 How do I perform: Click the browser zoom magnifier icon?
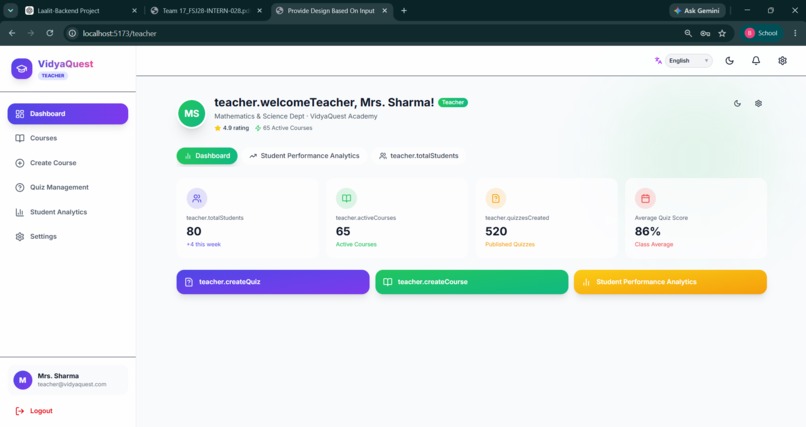[x=688, y=33]
